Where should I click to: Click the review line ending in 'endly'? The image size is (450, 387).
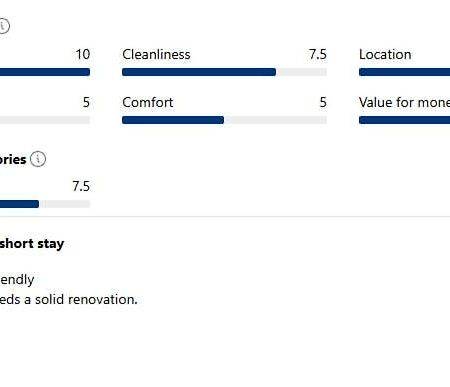point(17,279)
